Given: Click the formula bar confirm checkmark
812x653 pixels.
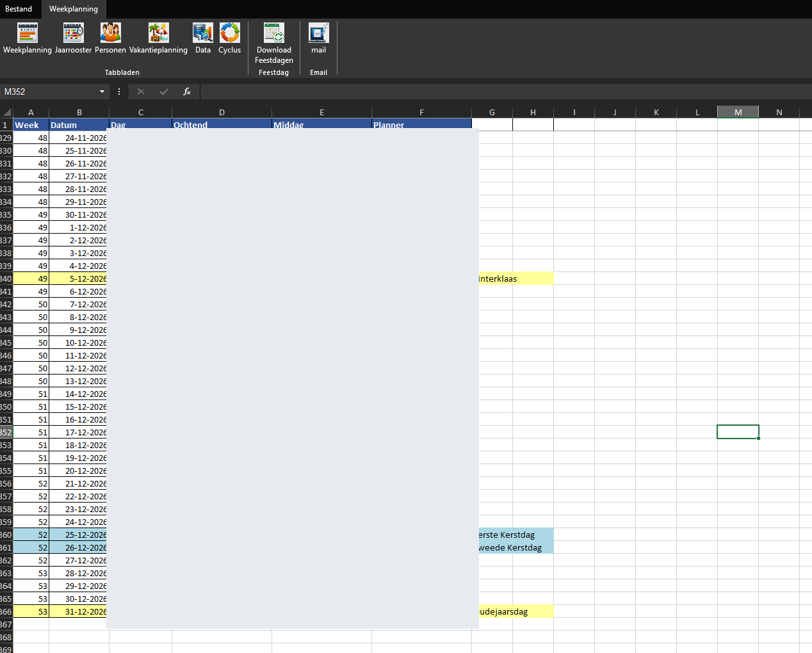Looking at the screenshot, I should pyautogui.click(x=164, y=92).
